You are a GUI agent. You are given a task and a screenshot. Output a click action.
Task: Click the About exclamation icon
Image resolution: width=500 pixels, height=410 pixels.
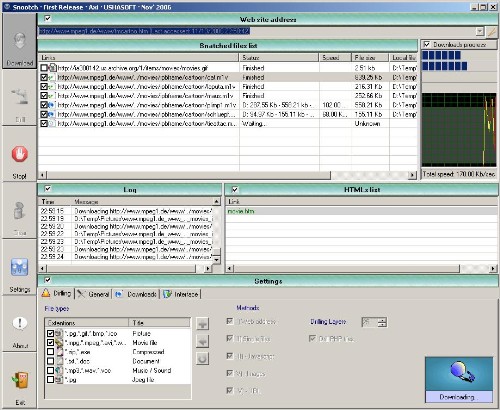[20, 323]
